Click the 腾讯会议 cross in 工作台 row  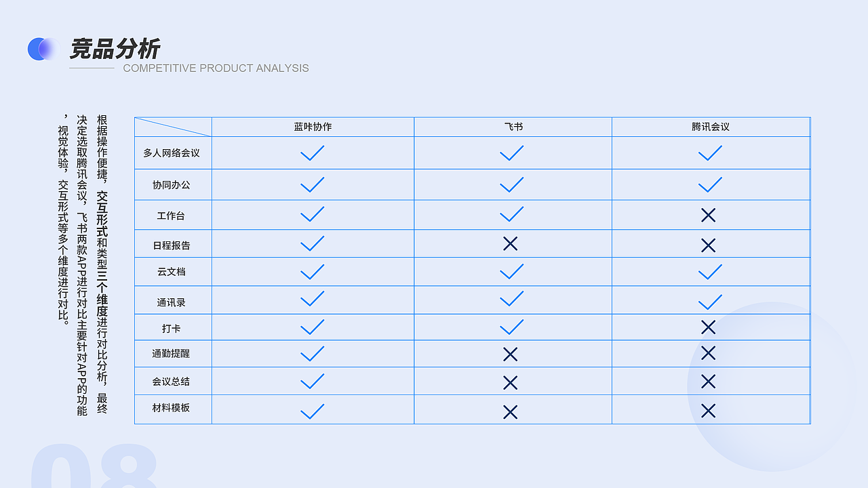coord(708,216)
